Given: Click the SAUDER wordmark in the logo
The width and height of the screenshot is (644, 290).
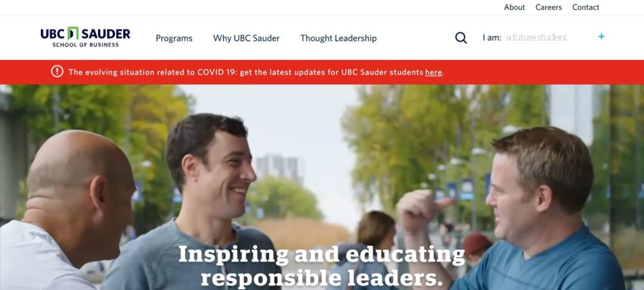Looking at the screenshot, I should point(106,34).
